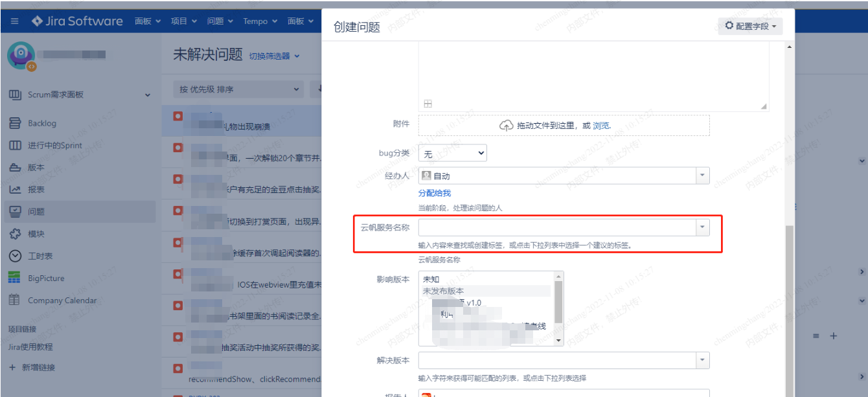Click the attachment drop zone upload icon
This screenshot has height=397, width=868.
(506, 126)
